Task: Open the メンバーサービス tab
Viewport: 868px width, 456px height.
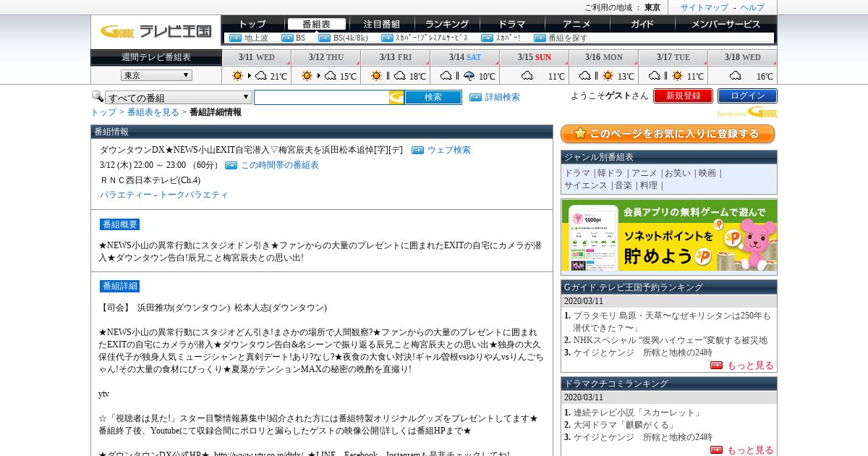Action: coord(726,24)
